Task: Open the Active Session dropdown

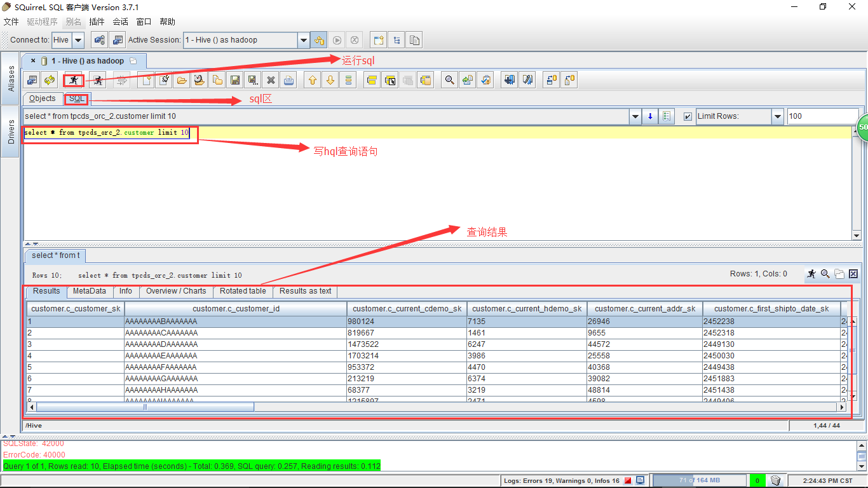Action: coord(304,40)
